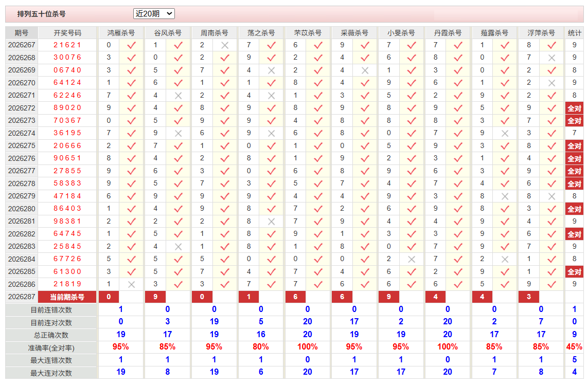
Task: Open the 近20期 period dropdown
Action: click(154, 14)
